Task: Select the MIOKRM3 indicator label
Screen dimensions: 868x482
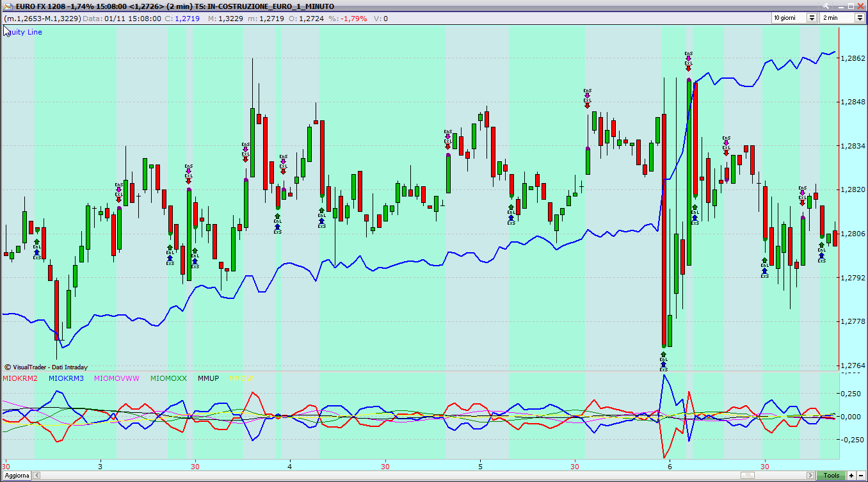Action: tap(66, 378)
